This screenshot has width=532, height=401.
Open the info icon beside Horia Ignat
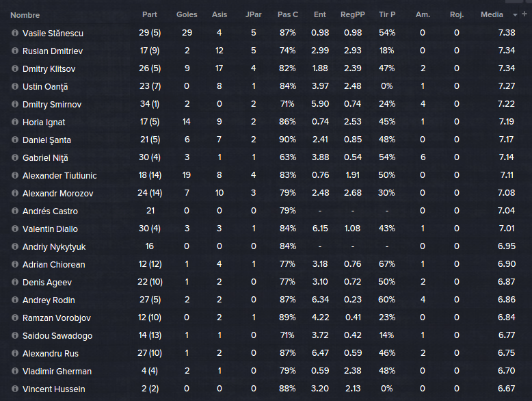[14, 122]
